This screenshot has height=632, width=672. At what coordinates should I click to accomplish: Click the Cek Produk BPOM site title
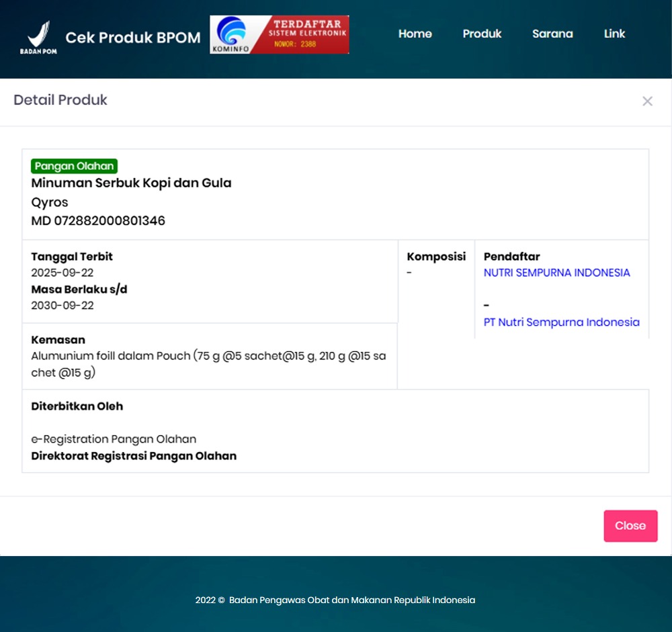133,38
